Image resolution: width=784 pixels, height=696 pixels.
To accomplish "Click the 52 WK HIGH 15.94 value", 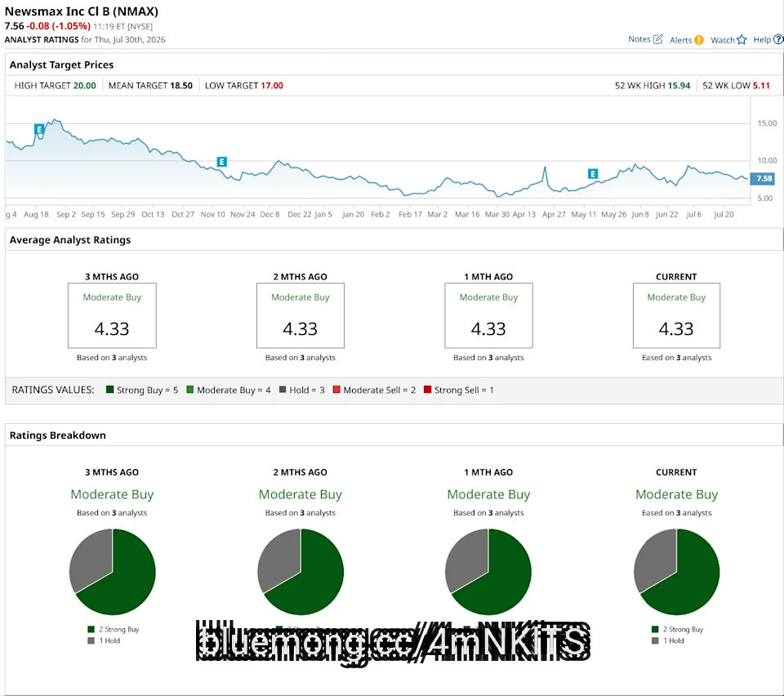I will (679, 86).
